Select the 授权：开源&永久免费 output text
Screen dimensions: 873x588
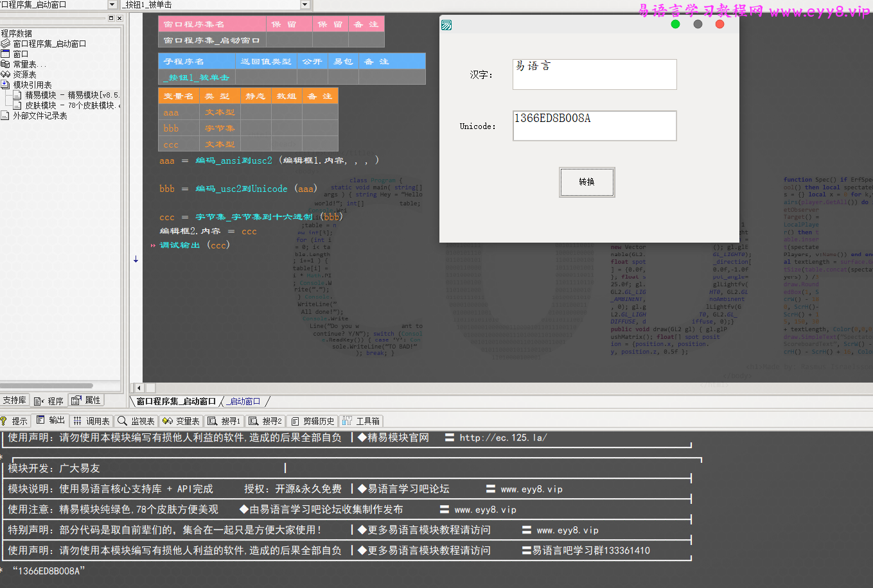293,489
